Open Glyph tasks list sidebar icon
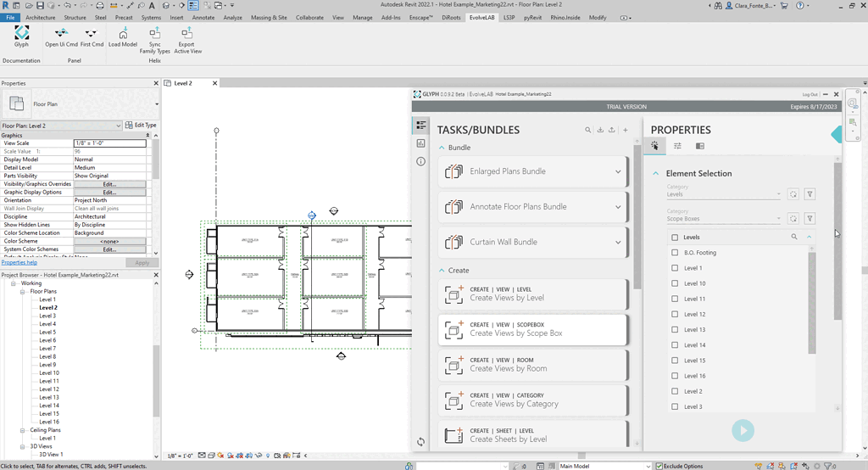The image size is (868, 470). pos(421,126)
